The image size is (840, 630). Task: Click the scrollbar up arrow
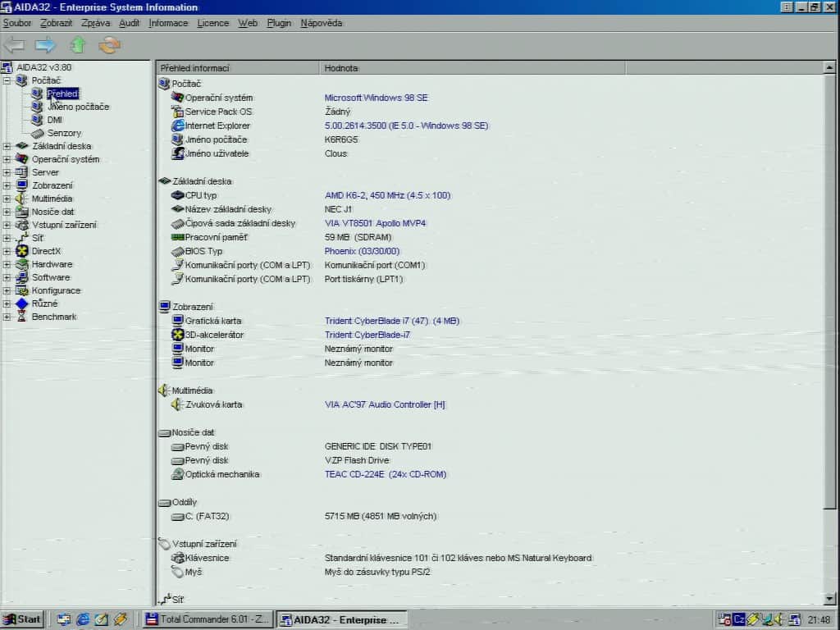tap(829, 67)
